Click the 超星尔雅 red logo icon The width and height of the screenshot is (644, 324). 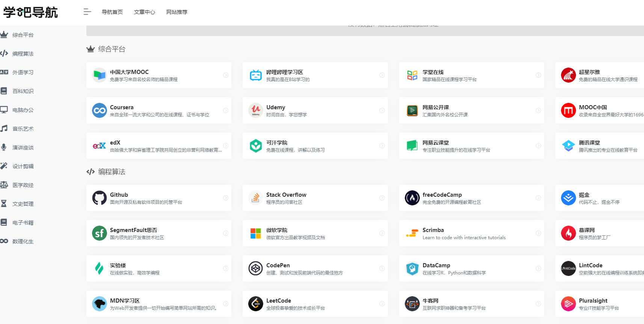[x=569, y=75]
